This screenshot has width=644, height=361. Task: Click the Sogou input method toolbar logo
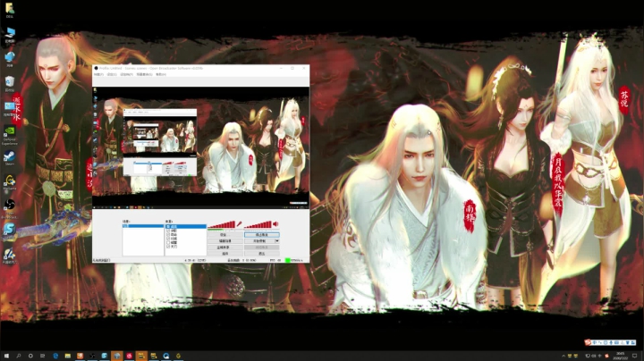pos(589,342)
